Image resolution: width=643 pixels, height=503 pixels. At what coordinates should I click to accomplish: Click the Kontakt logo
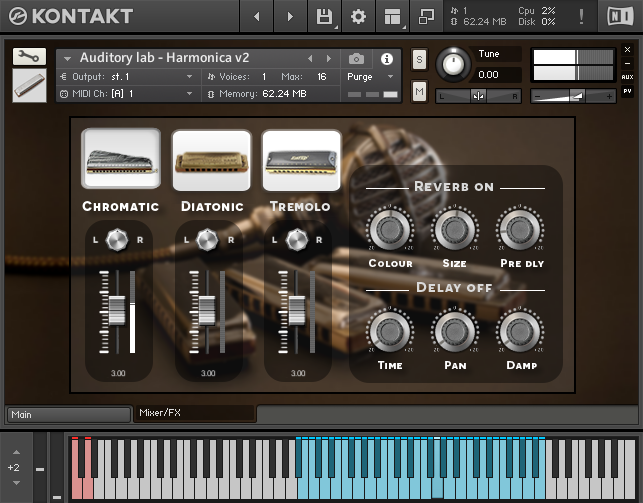click(x=71, y=16)
